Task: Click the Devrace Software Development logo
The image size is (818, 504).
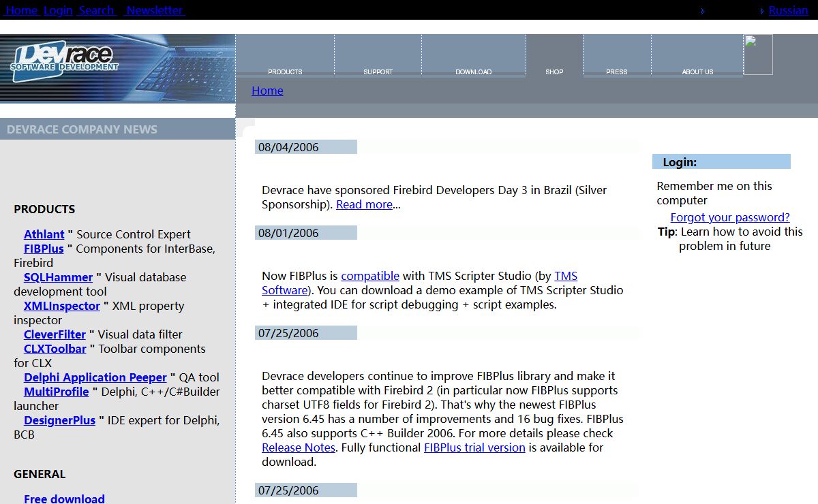Action: (x=65, y=62)
